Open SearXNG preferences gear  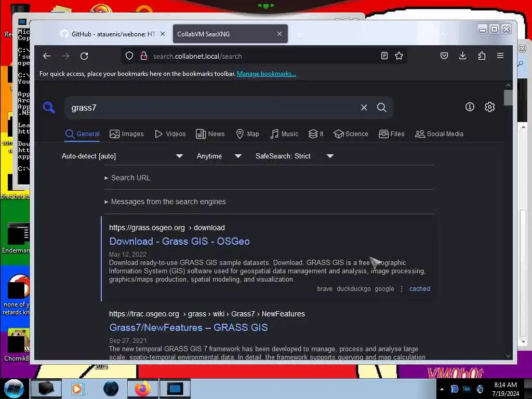pos(489,107)
